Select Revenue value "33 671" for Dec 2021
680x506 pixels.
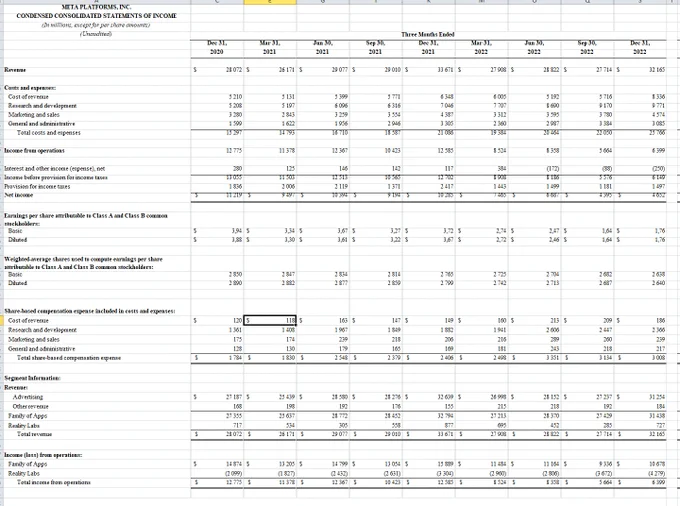445,69
